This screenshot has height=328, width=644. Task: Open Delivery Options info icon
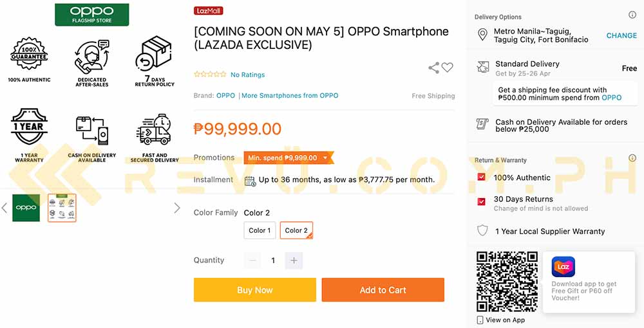tap(632, 15)
